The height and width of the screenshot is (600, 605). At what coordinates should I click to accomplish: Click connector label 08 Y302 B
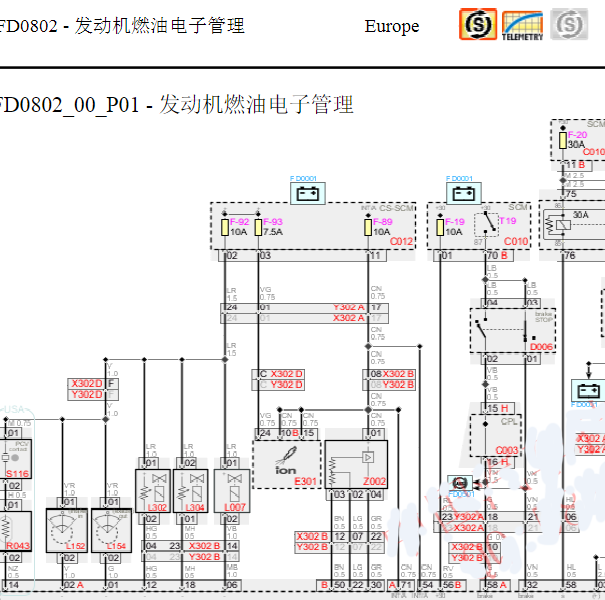coord(389,385)
